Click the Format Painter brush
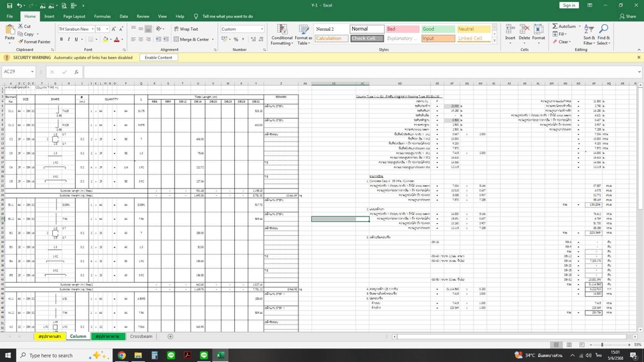 34,42
